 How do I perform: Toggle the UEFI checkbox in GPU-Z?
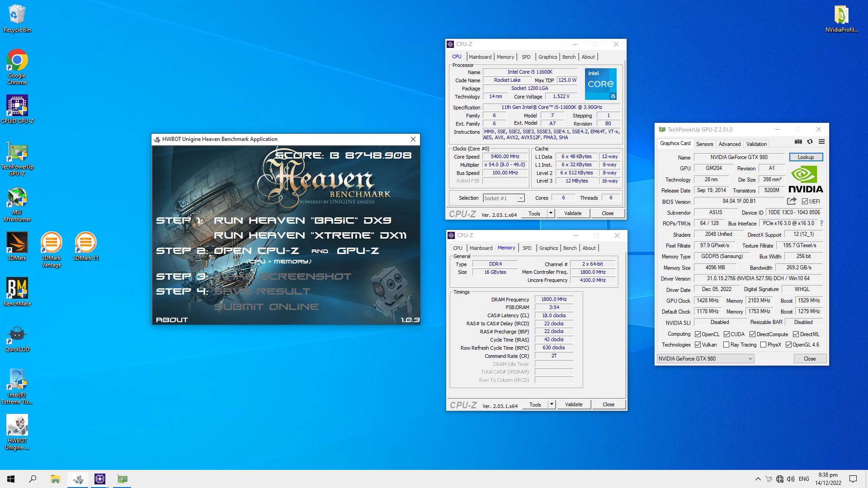[x=805, y=202]
